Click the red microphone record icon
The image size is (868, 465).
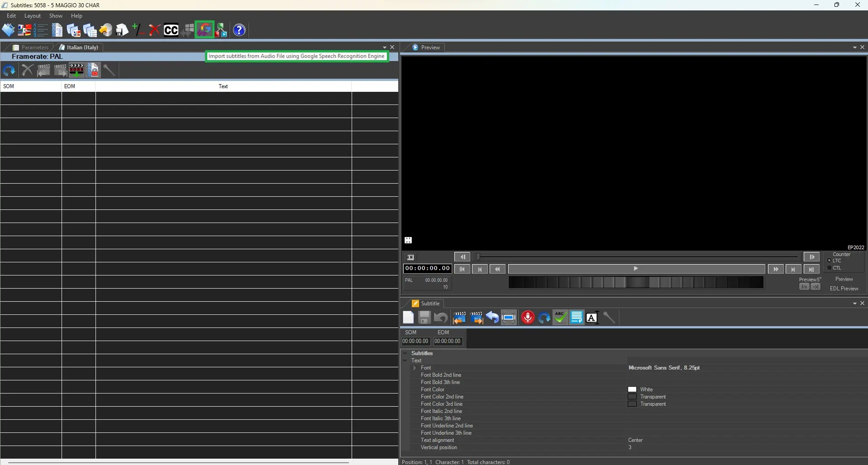click(x=527, y=318)
